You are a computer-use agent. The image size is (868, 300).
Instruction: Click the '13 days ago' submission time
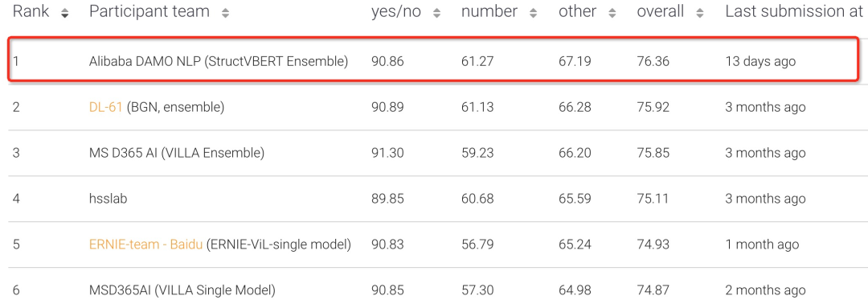760,61
